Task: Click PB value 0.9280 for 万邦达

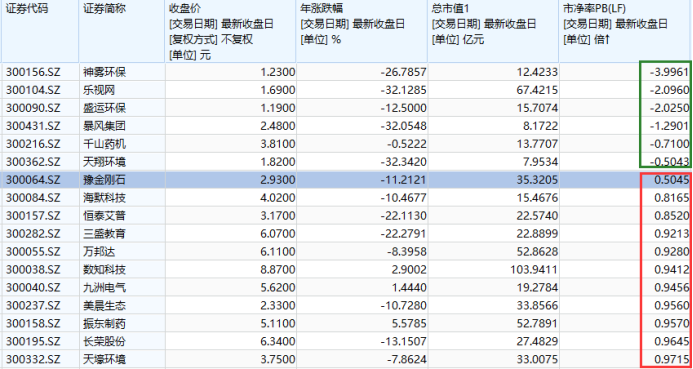Action: click(673, 251)
